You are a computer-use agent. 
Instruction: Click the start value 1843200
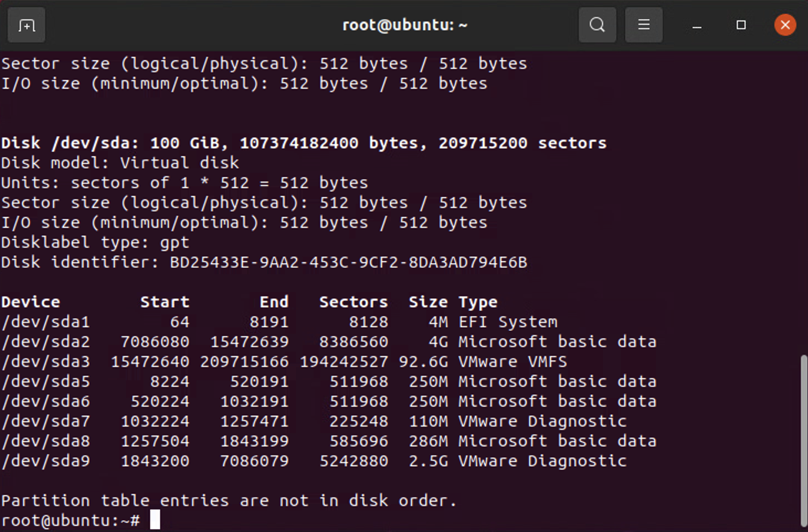(x=155, y=461)
